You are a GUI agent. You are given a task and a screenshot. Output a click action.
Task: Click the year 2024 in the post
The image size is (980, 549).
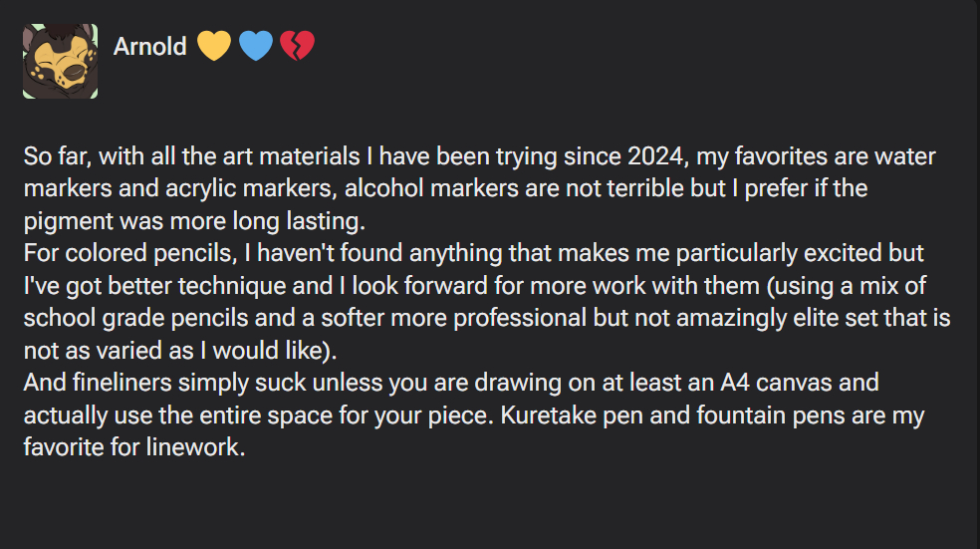(657, 157)
